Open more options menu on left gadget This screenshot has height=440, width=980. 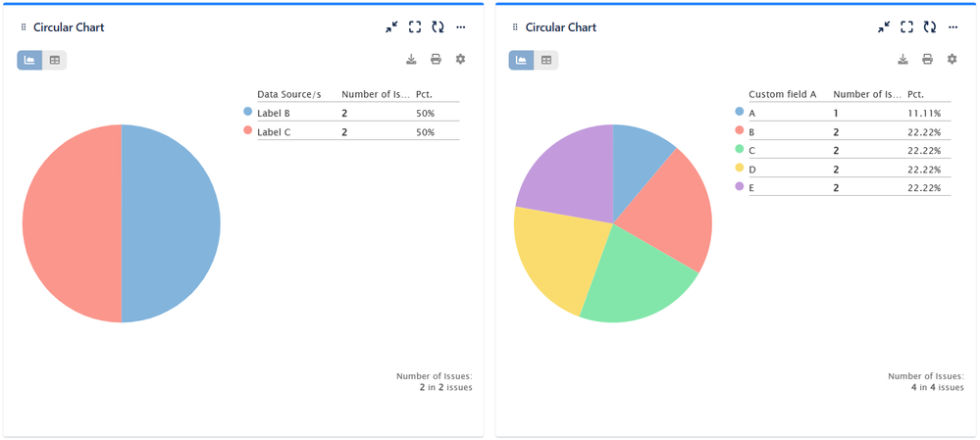click(461, 26)
